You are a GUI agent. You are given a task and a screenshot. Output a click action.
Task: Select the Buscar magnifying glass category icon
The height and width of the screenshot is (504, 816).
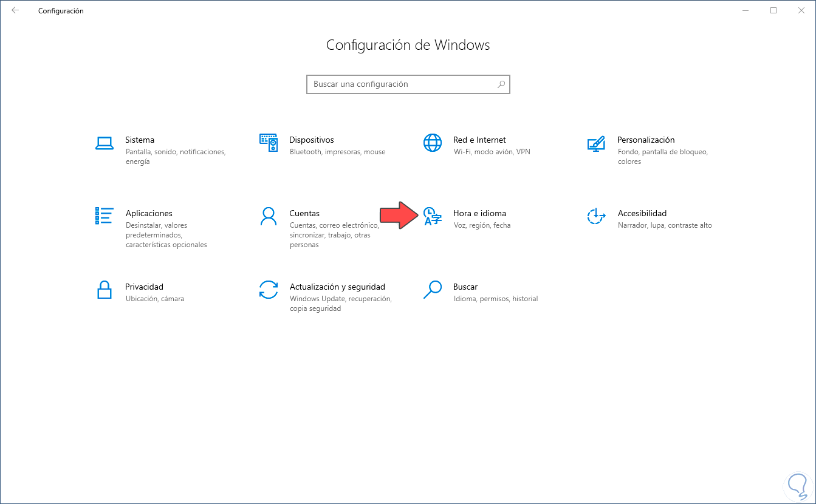433,290
